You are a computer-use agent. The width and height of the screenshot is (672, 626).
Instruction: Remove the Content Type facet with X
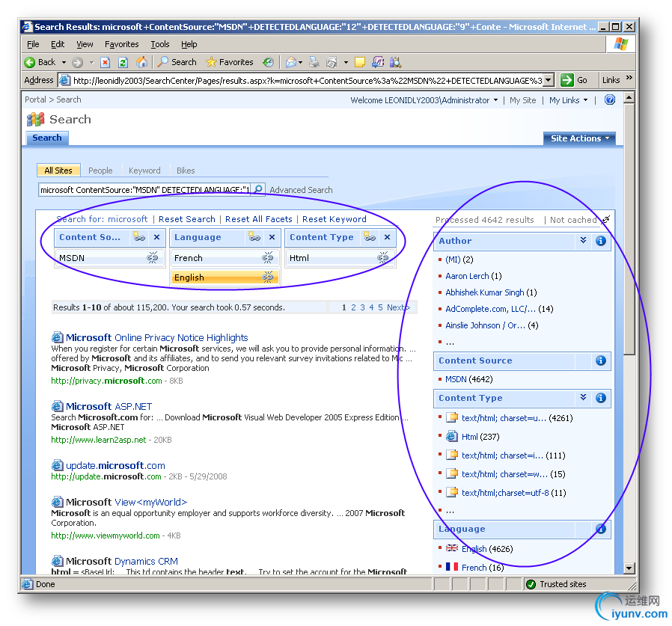tap(388, 237)
